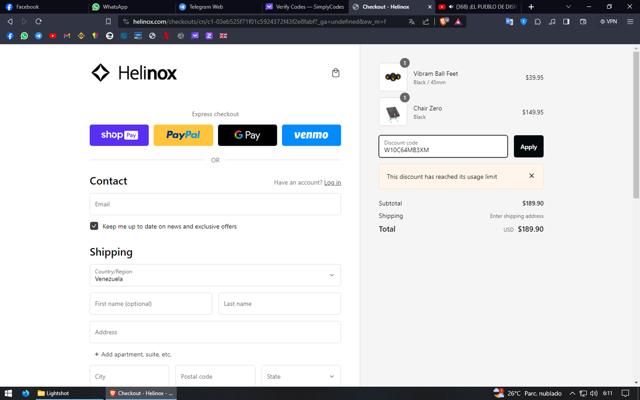This screenshot has width=640, height=400.
Task: Click the share icon in address bar
Action: 426,21
